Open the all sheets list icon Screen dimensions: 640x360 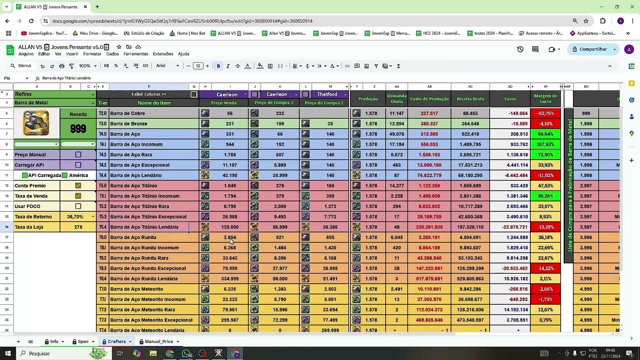pos(31,342)
